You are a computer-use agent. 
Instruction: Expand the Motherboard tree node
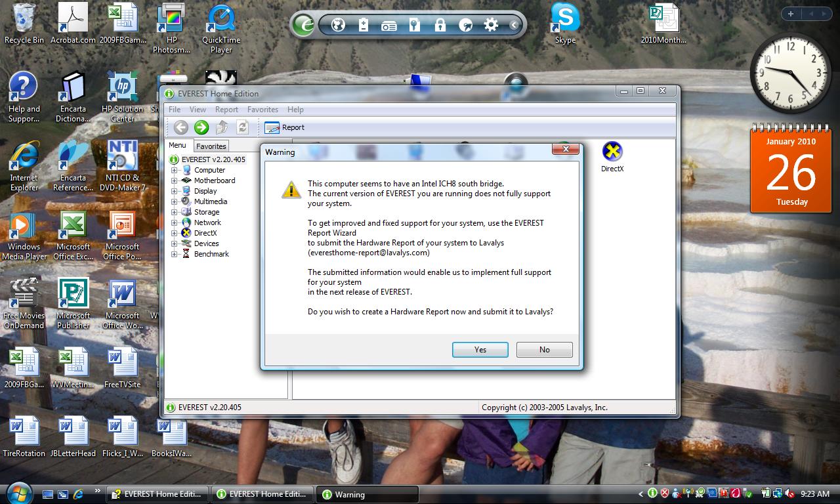pos(175,180)
